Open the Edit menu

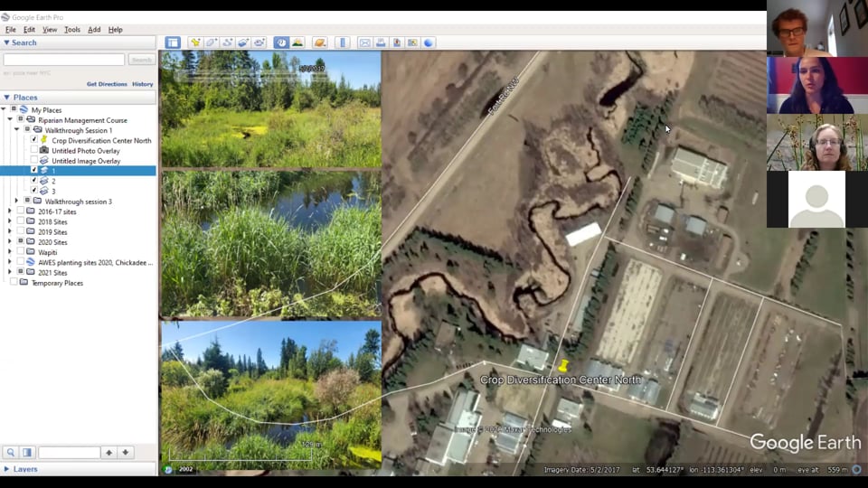tap(29, 29)
